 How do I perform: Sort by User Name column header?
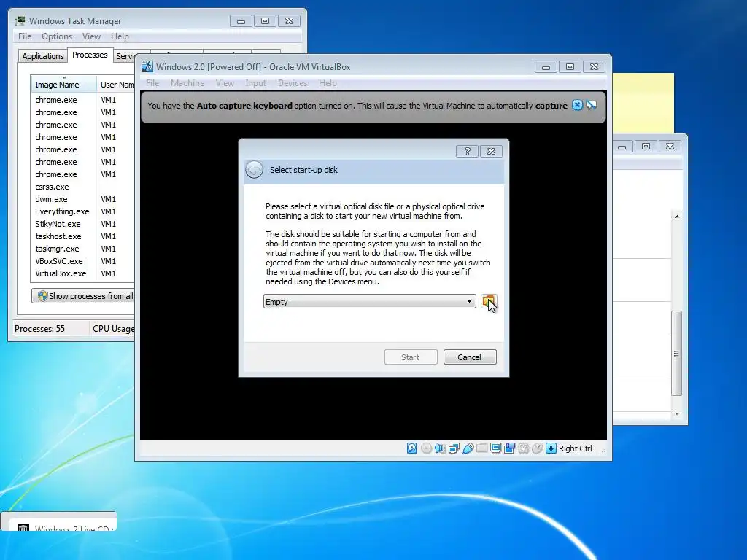[x=116, y=84]
